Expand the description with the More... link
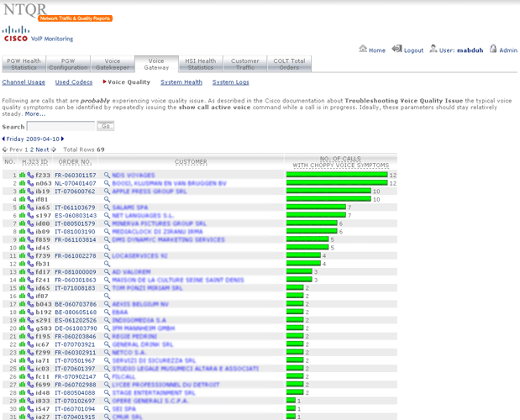The image size is (520, 420). pos(35,114)
